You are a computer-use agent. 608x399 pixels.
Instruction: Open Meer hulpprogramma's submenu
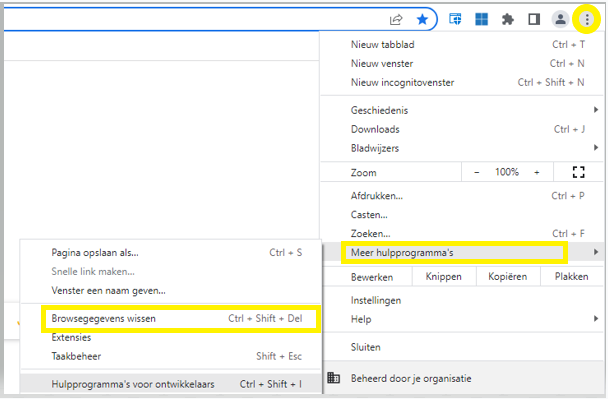(461, 253)
